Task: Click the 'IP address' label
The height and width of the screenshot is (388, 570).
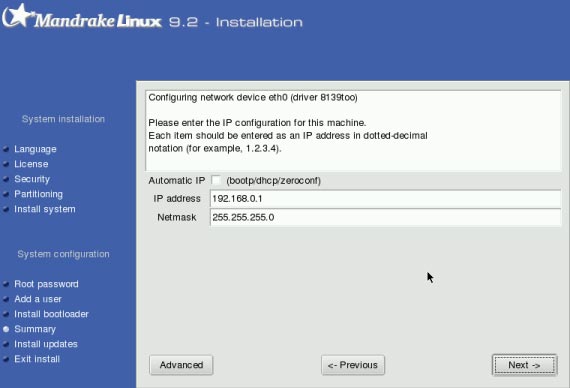Action: tap(177, 199)
